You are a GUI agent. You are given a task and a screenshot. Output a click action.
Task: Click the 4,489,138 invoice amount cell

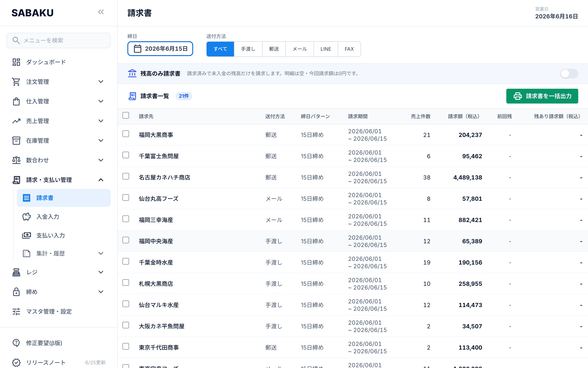[468, 177]
